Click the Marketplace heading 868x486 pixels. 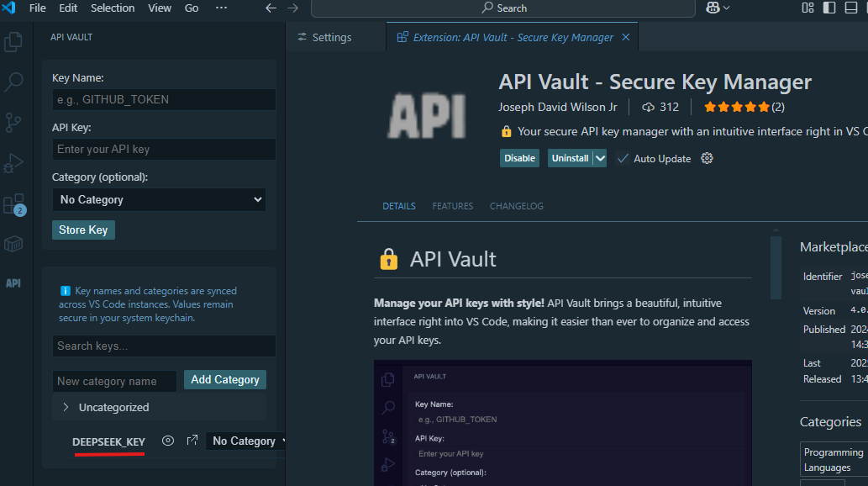coord(834,247)
